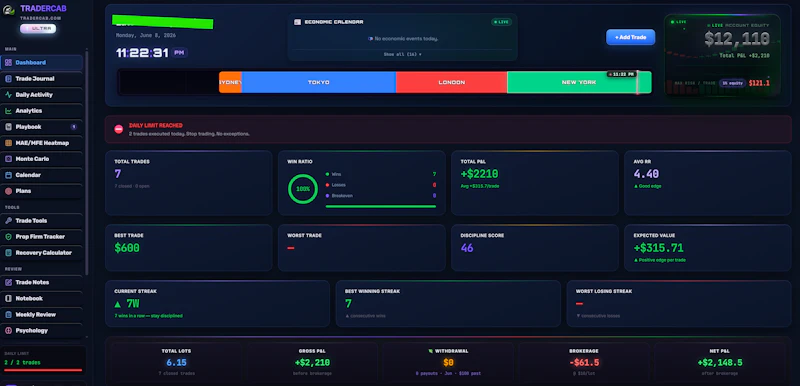The height and width of the screenshot is (386, 800).
Task: Click the Brokerage -$61.5 value
Action: point(584,363)
